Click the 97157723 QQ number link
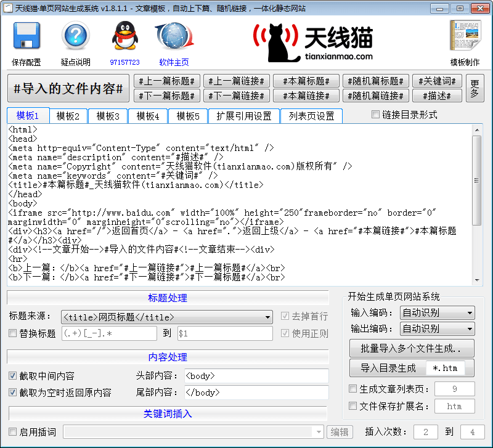The image size is (493, 448). click(125, 62)
